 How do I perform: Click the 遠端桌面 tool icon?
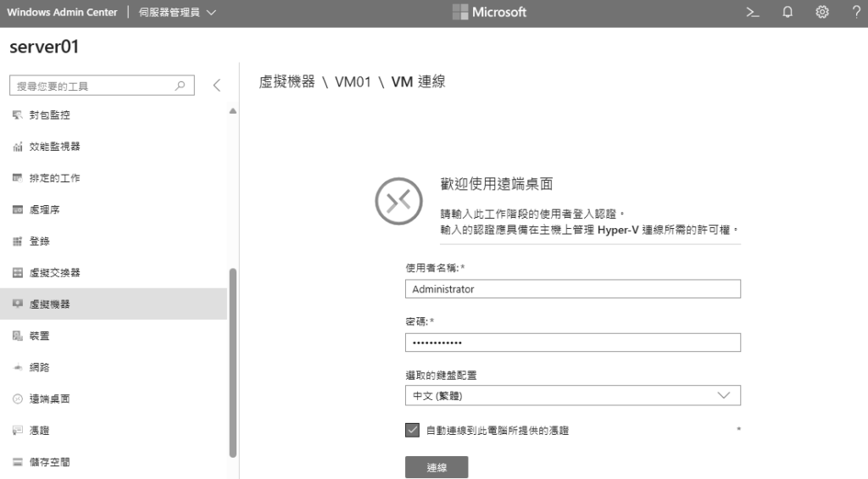click(x=18, y=398)
